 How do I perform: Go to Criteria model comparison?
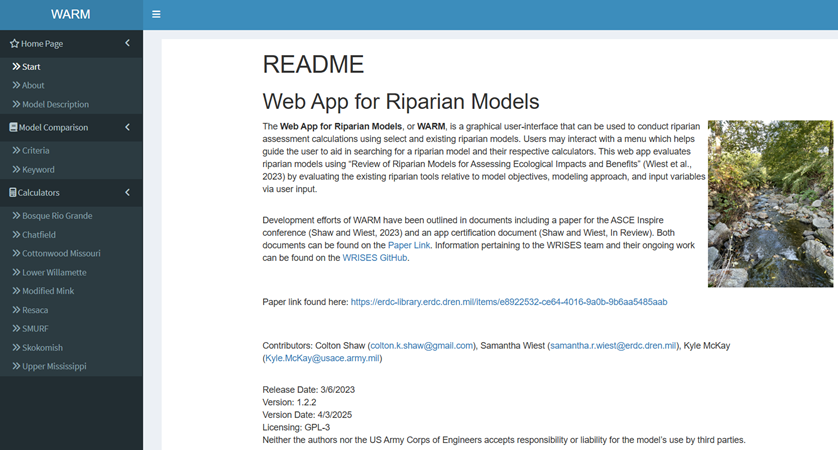coord(71,151)
